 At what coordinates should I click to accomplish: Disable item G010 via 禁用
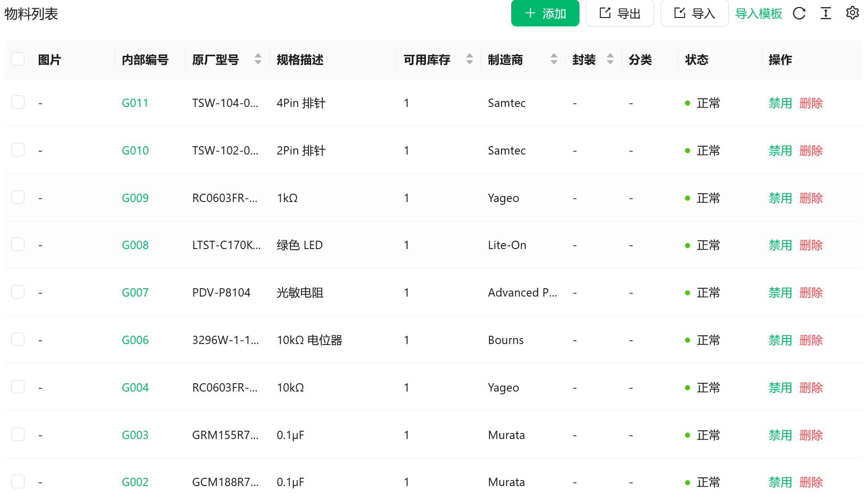click(x=780, y=150)
